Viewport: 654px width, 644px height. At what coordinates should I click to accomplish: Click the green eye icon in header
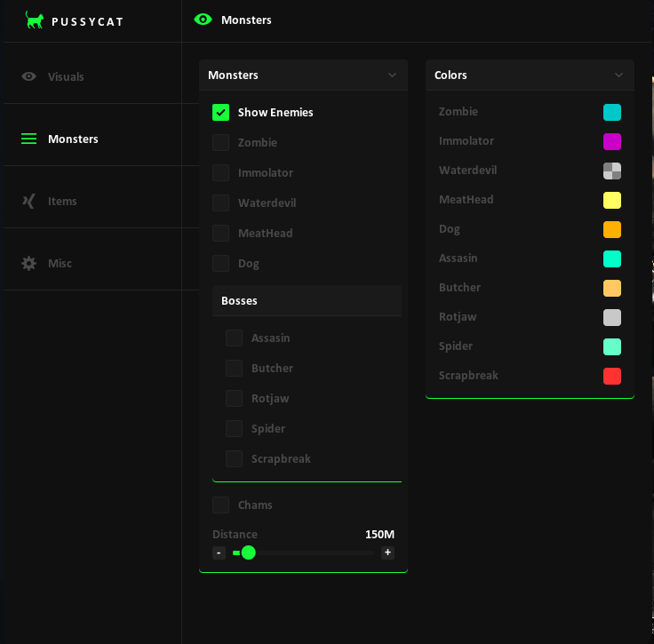click(203, 20)
